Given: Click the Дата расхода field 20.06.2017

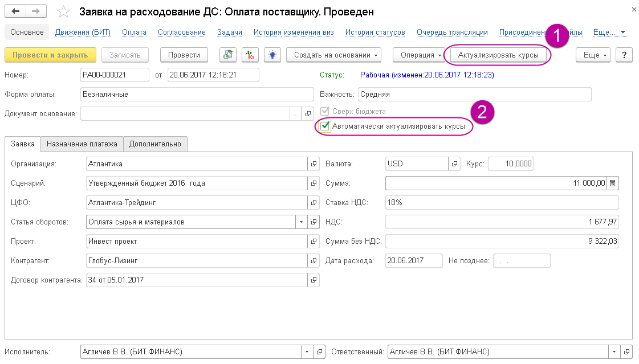Looking at the screenshot, I should point(414,260).
